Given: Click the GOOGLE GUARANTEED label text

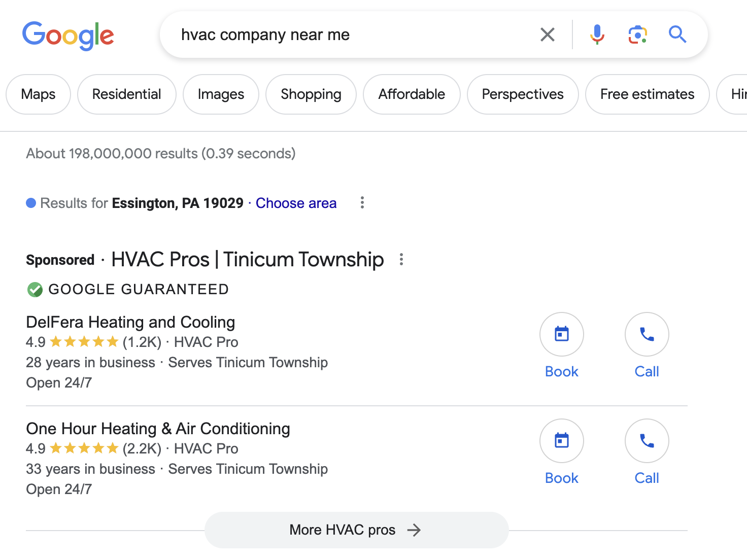Looking at the screenshot, I should tap(139, 289).
